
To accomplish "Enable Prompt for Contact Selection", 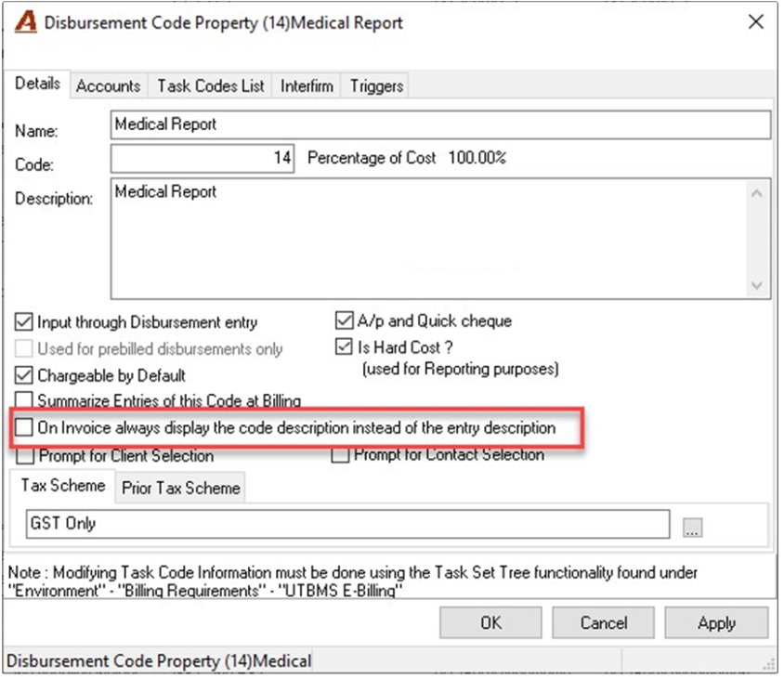I will coord(340,454).
